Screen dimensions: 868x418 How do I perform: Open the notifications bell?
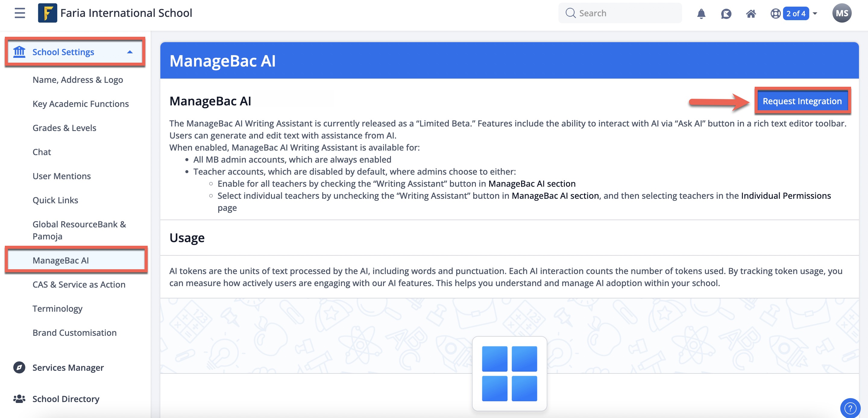point(701,14)
